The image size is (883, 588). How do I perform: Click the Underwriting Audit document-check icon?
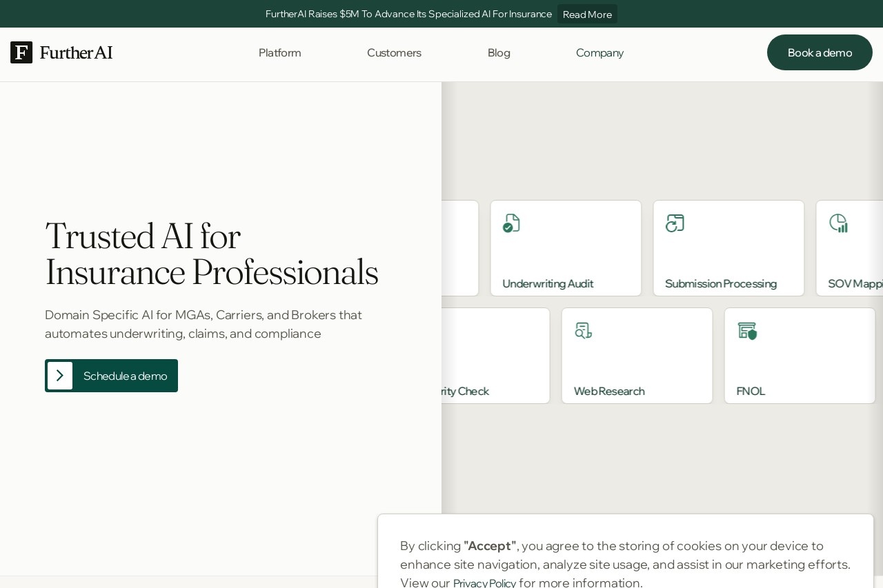coord(511,223)
